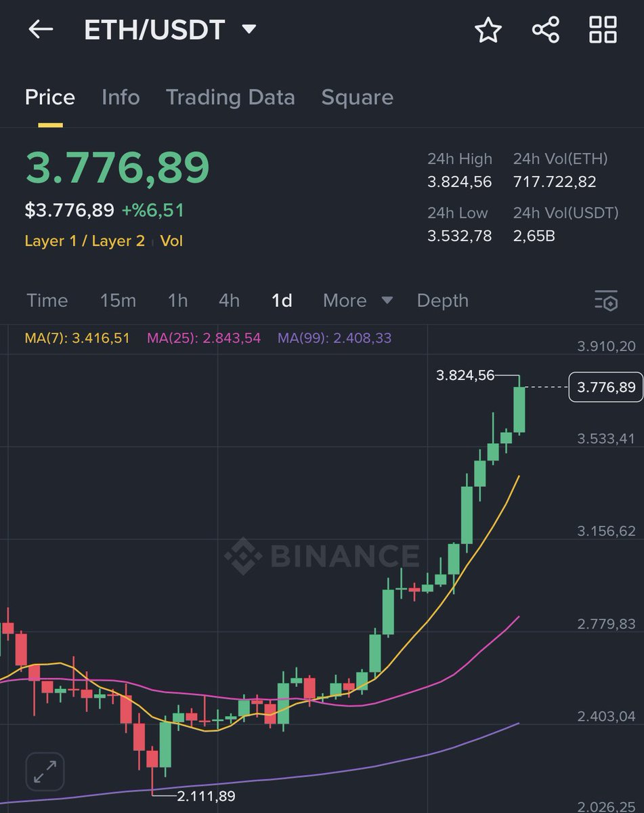Open the Depth chart view

[442, 300]
